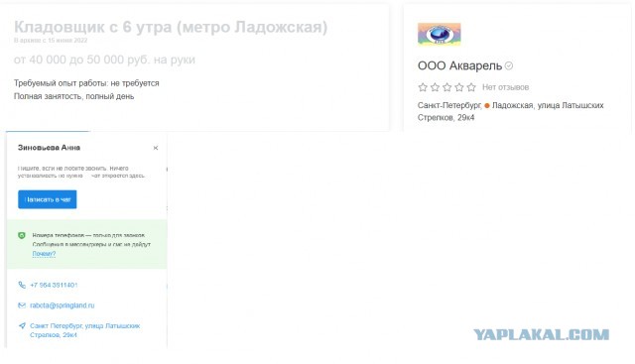The image size is (635, 364).
Task: Click the orange Ладожская metro dot
Action: click(487, 106)
